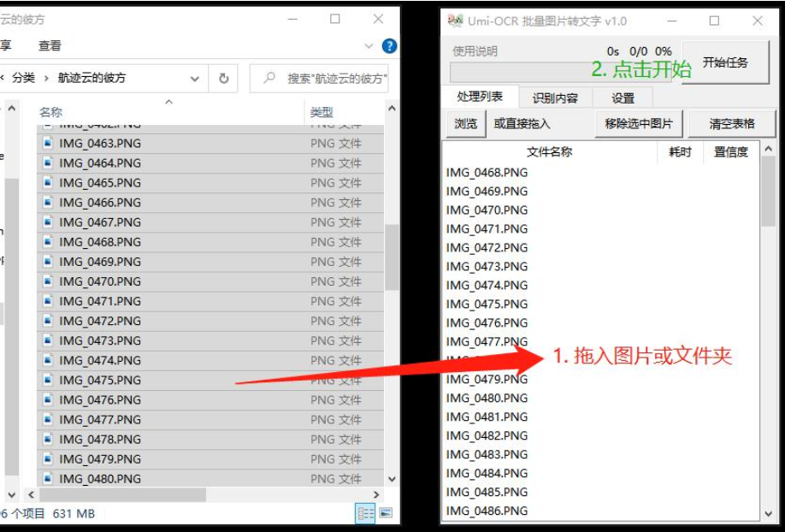
Task: Expand the Explorer ribbon with the chevron
Action: click(x=369, y=46)
